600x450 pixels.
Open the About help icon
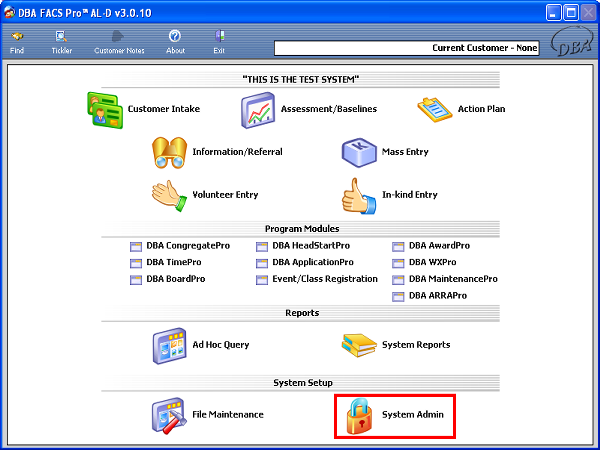175,42
